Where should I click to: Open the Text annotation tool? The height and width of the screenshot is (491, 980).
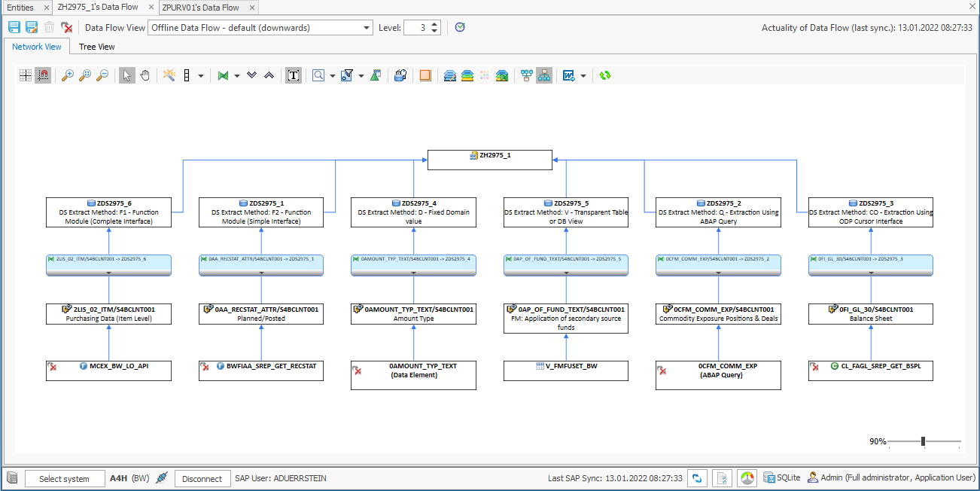[292, 75]
